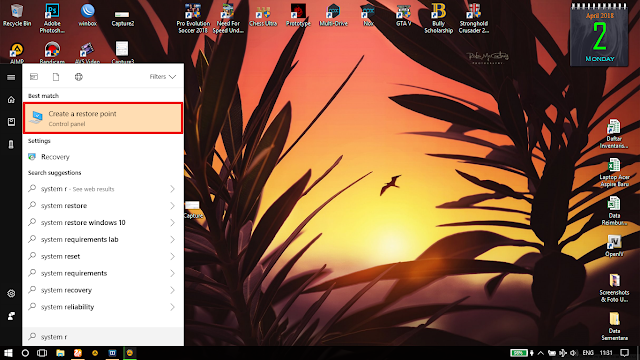Select the Data Sementara folder
Image resolution: width=640 pixels, height=360 pixels.
point(614,327)
